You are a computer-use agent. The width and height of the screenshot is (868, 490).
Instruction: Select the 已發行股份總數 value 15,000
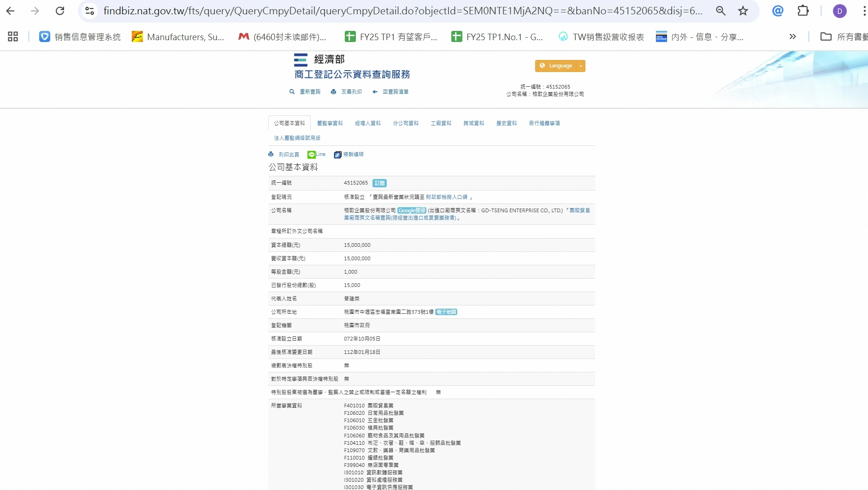[352, 285]
